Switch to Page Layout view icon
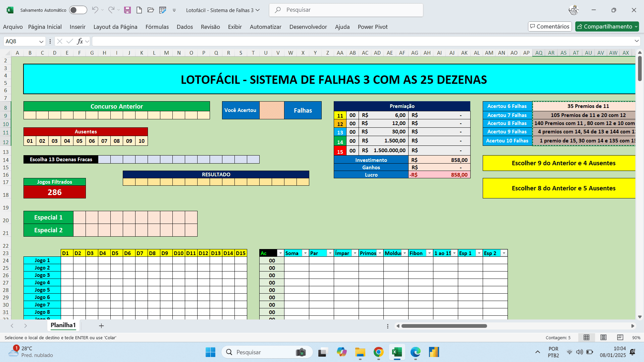644x362 pixels. pyautogui.click(x=603, y=338)
